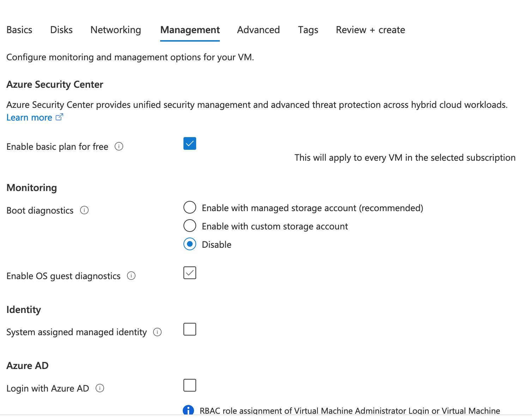Switch to the Basics tab
This screenshot has width=532, height=418.
tap(19, 30)
